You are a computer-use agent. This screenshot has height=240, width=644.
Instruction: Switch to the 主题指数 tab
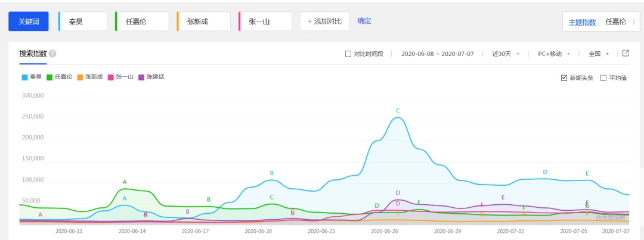tap(582, 22)
